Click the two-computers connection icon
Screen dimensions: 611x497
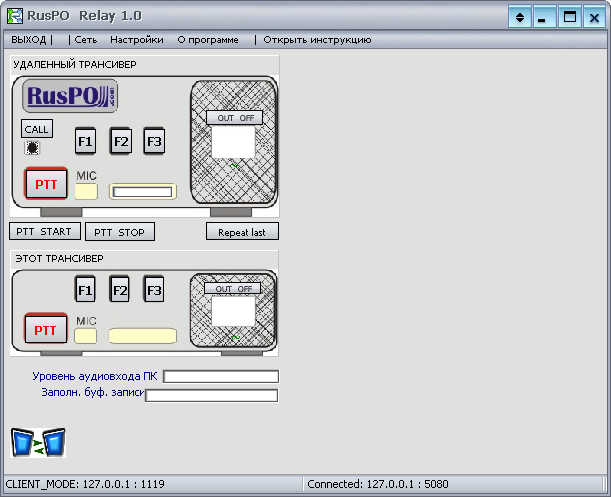38,442
